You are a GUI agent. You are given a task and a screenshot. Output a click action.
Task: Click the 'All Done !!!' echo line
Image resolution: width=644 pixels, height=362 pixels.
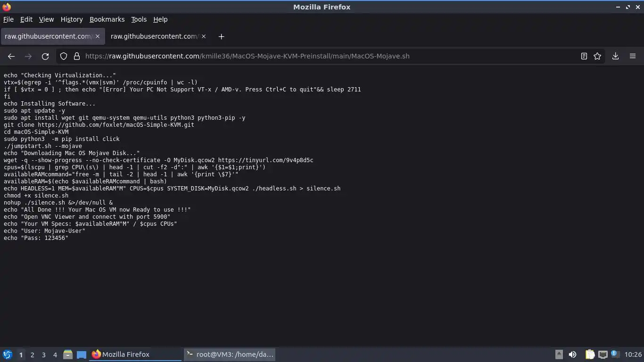tap(97, 210)
